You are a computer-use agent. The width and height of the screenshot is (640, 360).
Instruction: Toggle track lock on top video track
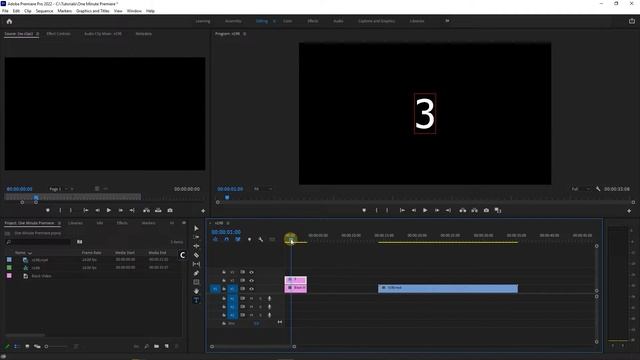(224, 272)
